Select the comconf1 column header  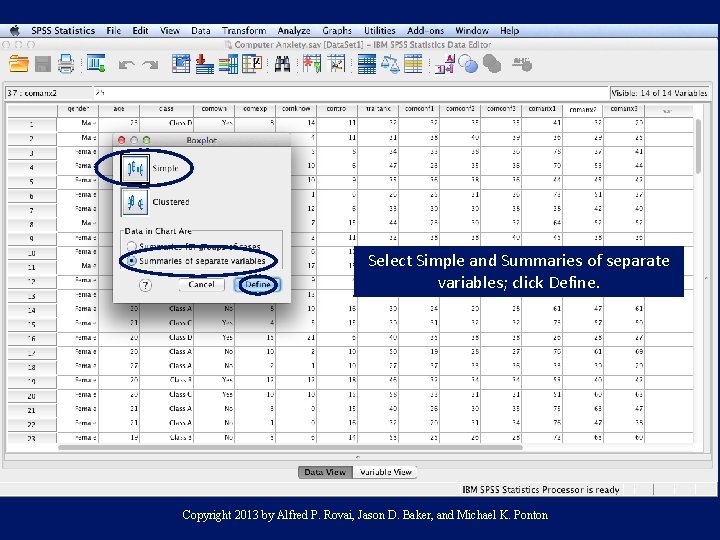(419, 109)
